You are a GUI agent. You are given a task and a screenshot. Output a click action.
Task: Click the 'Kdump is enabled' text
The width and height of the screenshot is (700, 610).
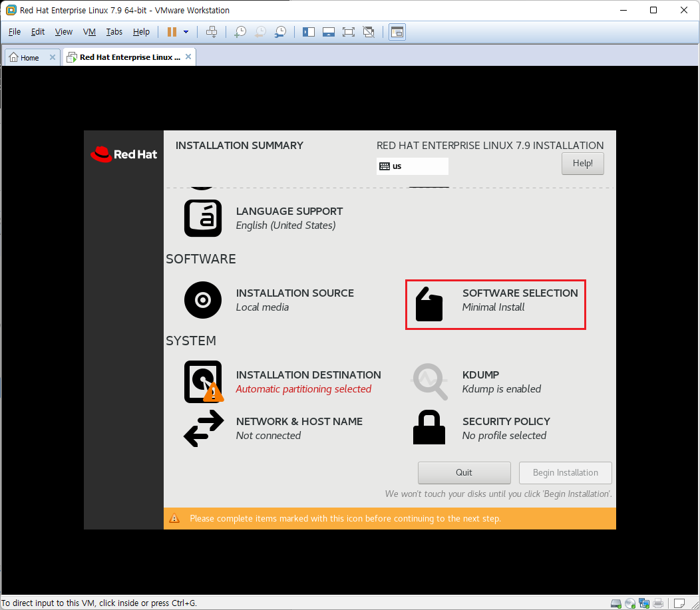pyautogui.click(x=502, y=389)
